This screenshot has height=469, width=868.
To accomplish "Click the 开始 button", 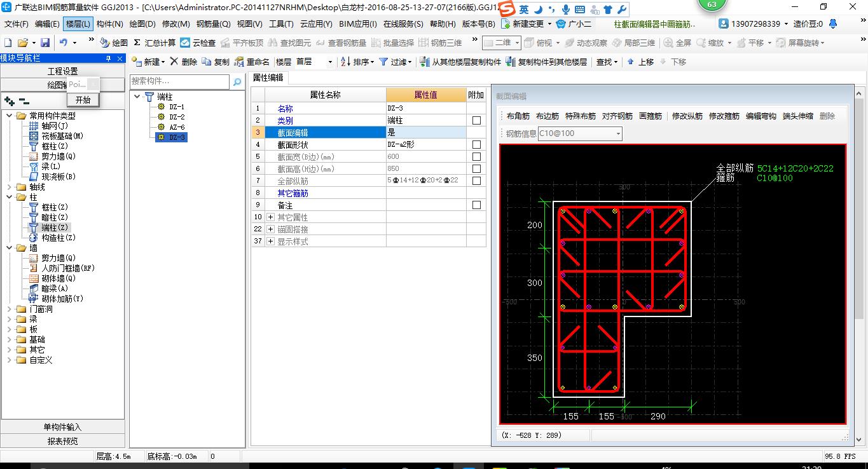I will (83, 100).
